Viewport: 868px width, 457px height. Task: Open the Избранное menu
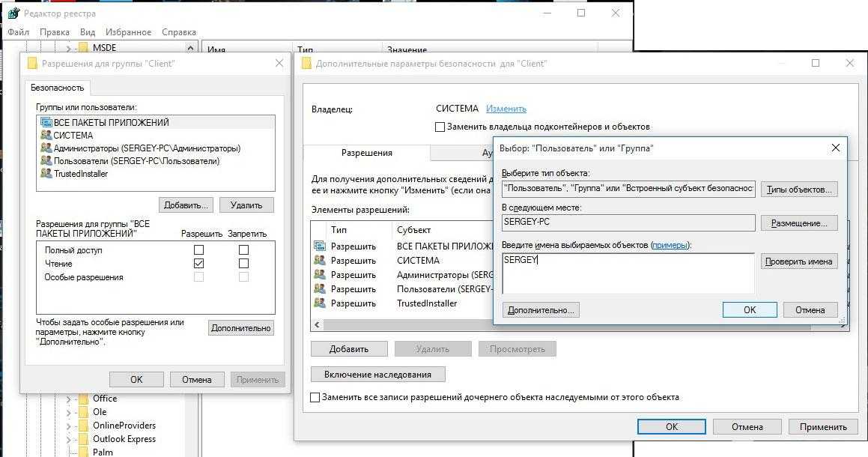tap(128, 32)
